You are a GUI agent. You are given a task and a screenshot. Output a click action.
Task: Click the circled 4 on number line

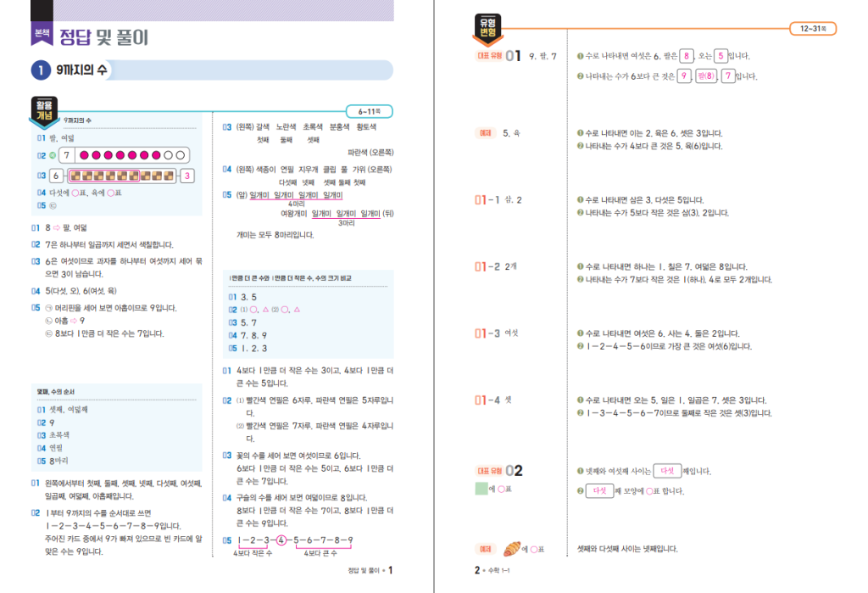point(281,540)
